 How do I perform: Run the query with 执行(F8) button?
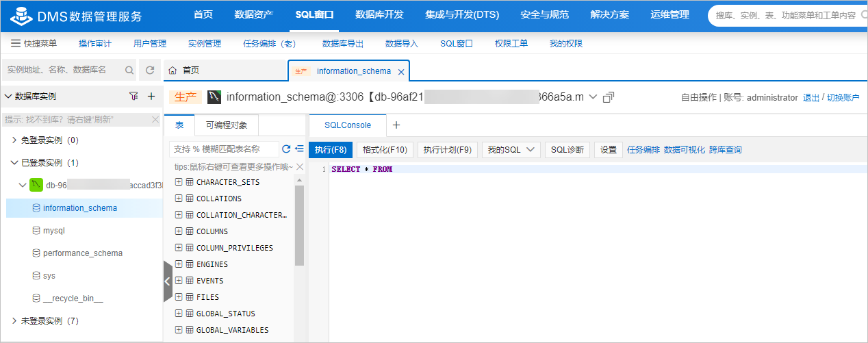click(331, 150)
